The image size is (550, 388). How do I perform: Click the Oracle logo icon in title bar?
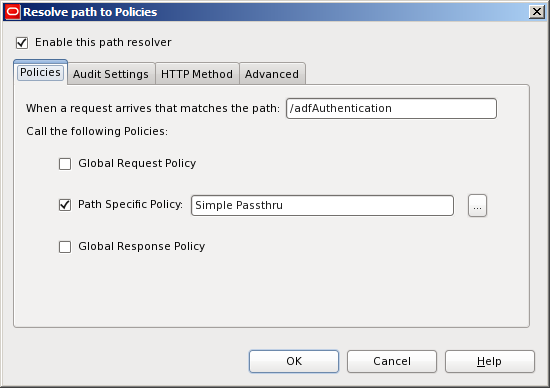[13, 12]
